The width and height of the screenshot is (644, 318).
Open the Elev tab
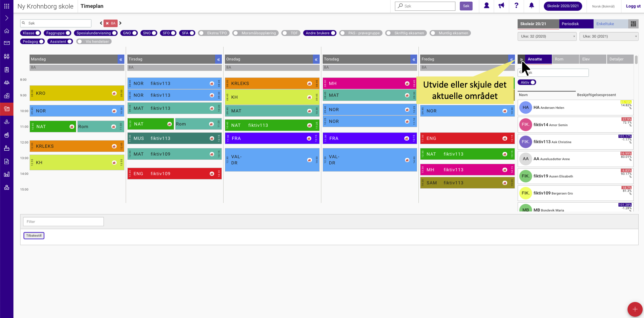click(593, 59)
